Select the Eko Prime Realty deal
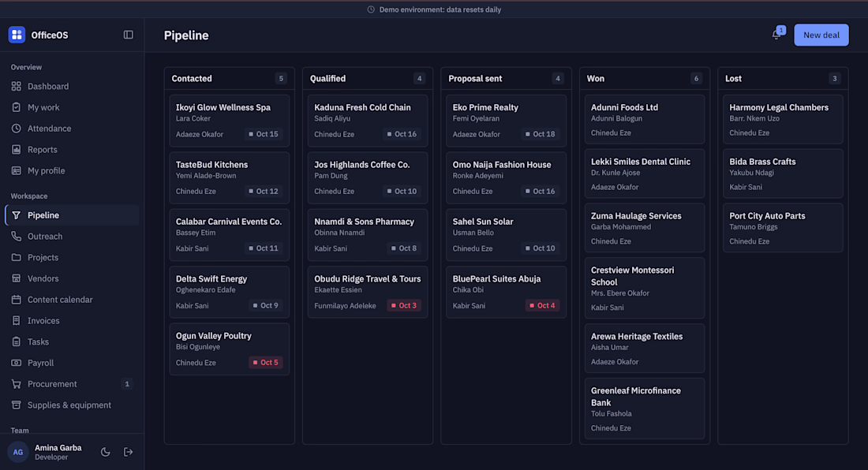 click(x=506, y=121)
